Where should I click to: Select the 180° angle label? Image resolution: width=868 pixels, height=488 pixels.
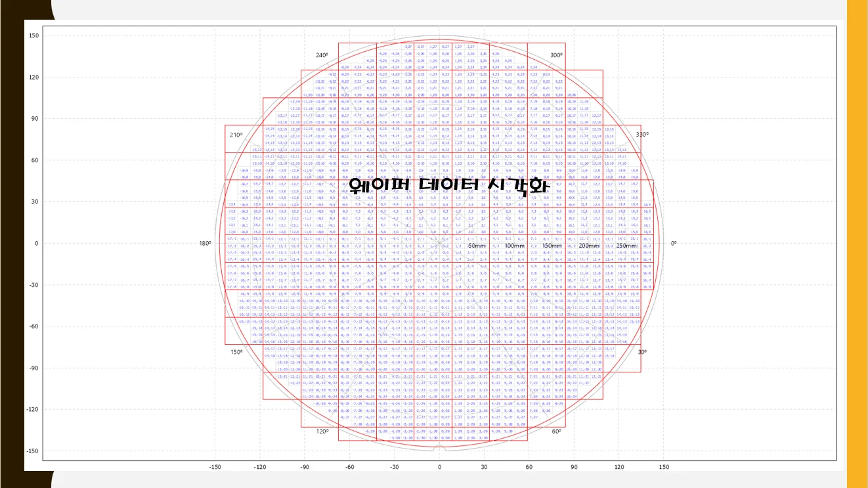[206, 244]
